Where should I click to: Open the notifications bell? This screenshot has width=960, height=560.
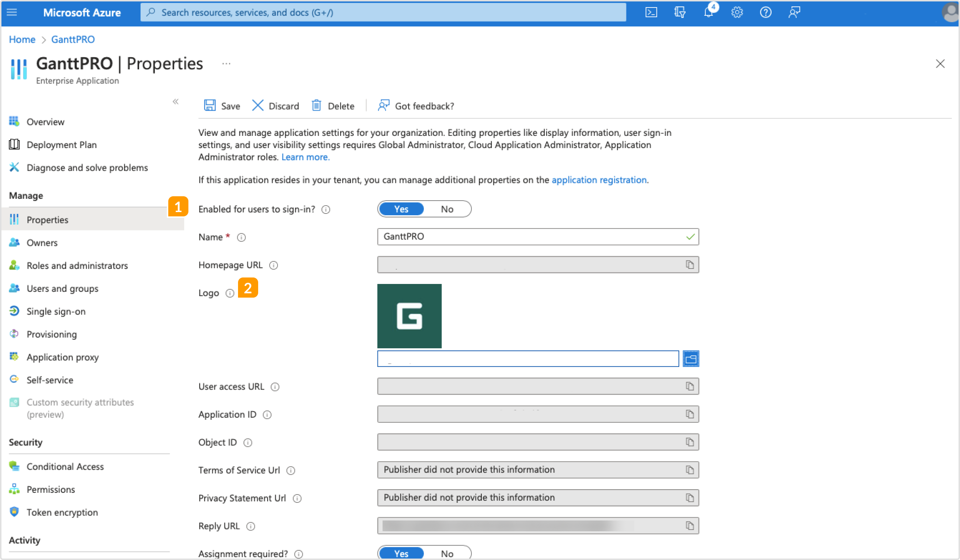[709, 13]
